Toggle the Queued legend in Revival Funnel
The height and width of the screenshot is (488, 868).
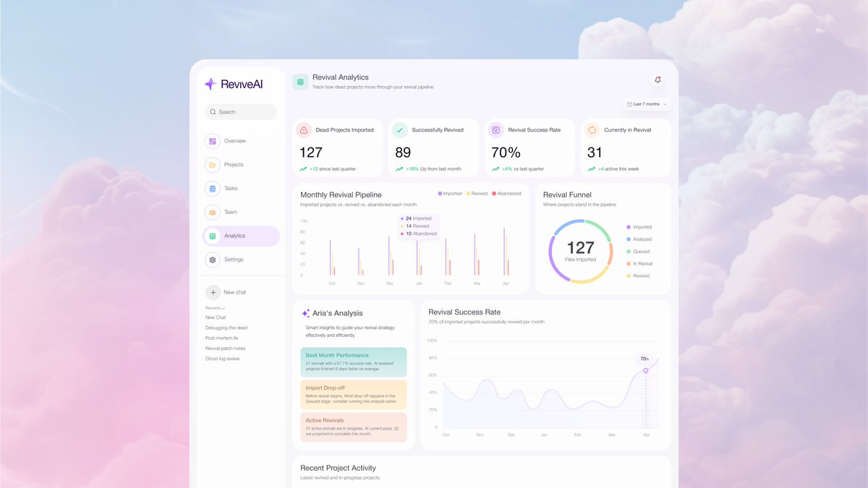(639, 252)
